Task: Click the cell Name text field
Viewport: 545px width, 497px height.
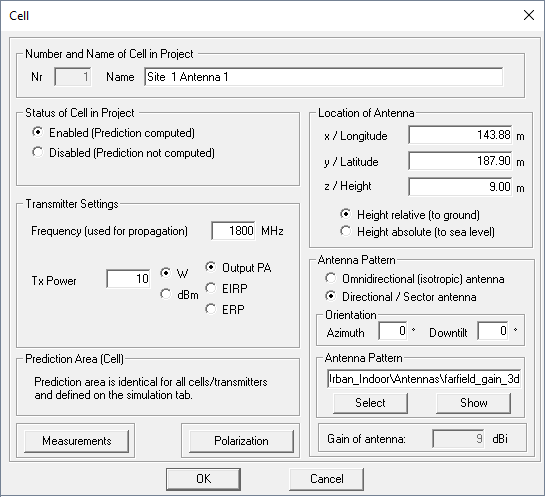Action: [324, 77]
